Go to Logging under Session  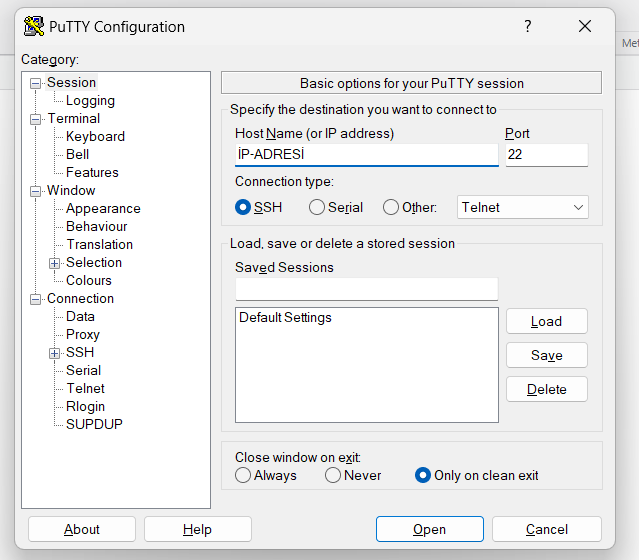pos(90,101)
